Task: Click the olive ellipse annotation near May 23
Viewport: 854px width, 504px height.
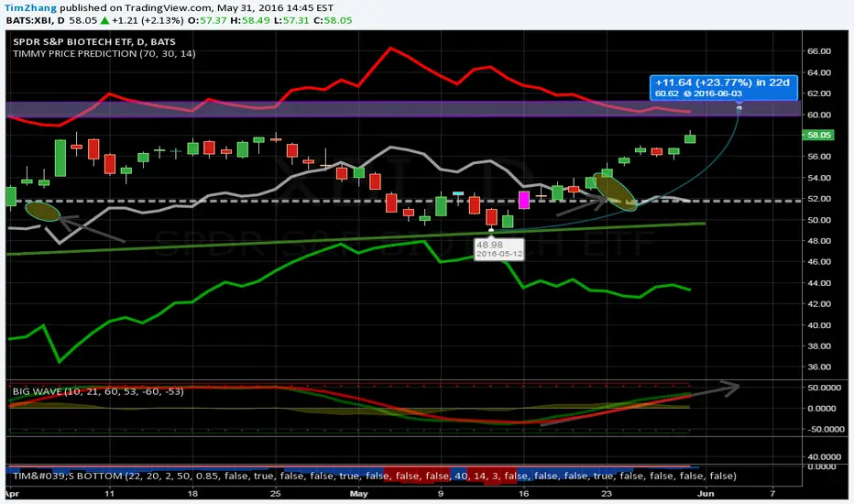Action: click(x=614, y=192)
